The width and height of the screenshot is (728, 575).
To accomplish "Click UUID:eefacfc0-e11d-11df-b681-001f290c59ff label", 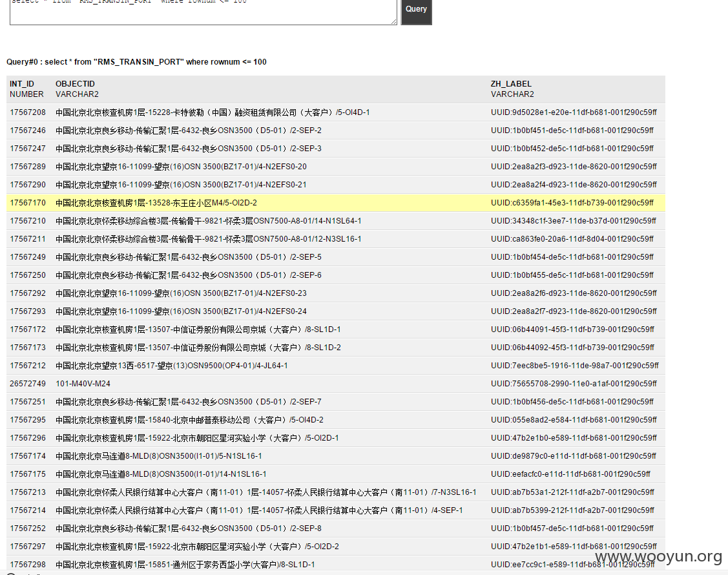I will 570,475.
